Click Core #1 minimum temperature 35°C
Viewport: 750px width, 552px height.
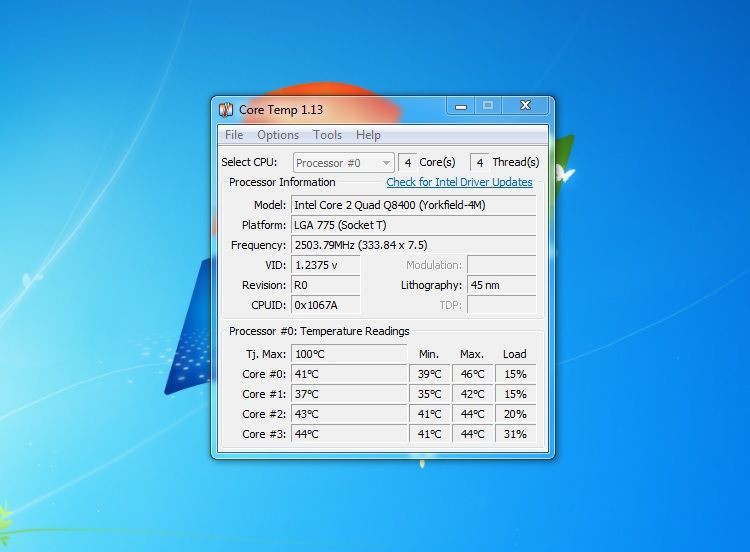pos(430,395)
